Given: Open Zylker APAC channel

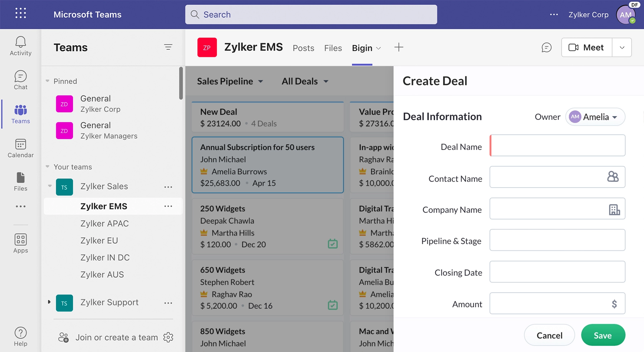Looking at the screenshot, I should [x=104, y=224].
